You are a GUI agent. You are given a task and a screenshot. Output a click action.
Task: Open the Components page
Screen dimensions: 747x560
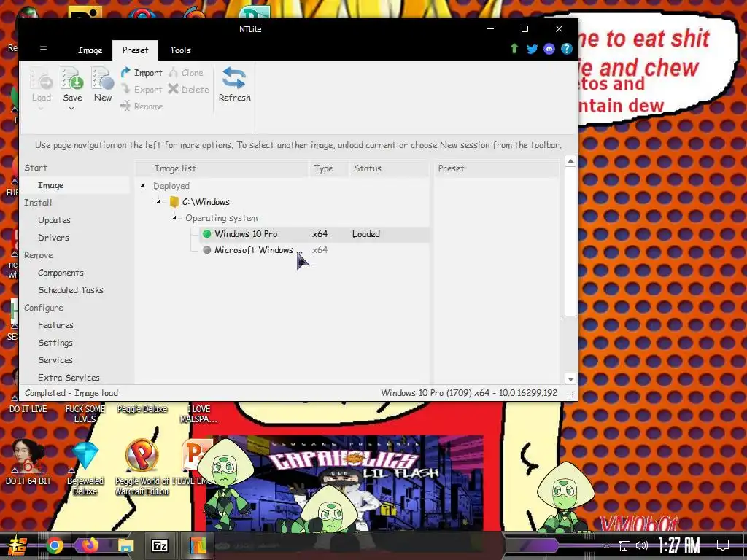(61, 273)
